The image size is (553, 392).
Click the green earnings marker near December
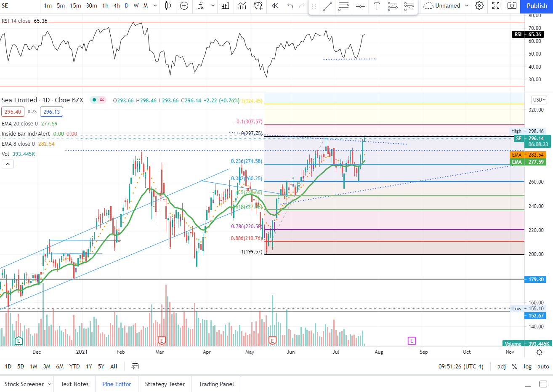[x=18, y=341]
